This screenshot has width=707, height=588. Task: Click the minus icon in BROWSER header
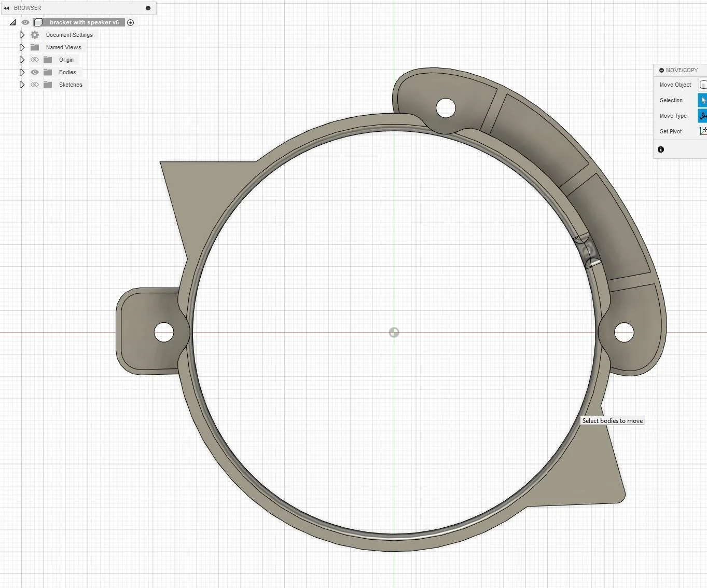coord(148,8)
